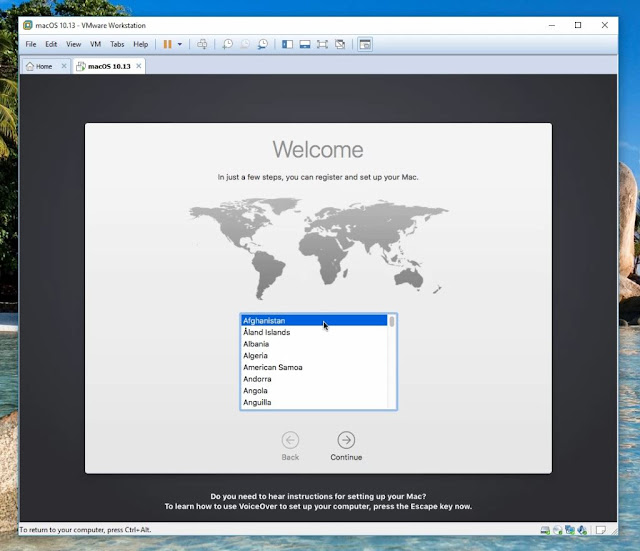Open the File menu
The image size is (640, 551).
(31, 44)
